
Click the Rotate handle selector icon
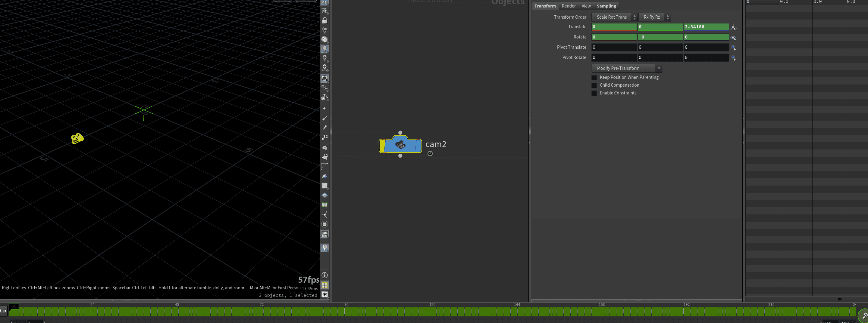tap(733, 37)
